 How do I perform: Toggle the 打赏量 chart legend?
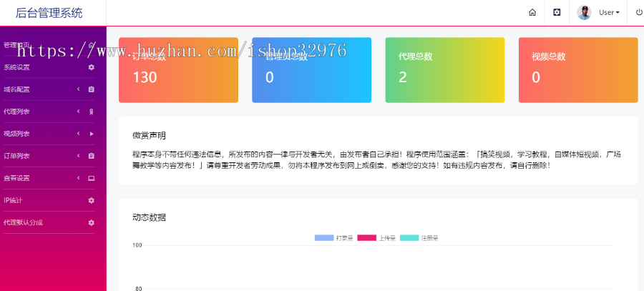click(x=334, y=238)
